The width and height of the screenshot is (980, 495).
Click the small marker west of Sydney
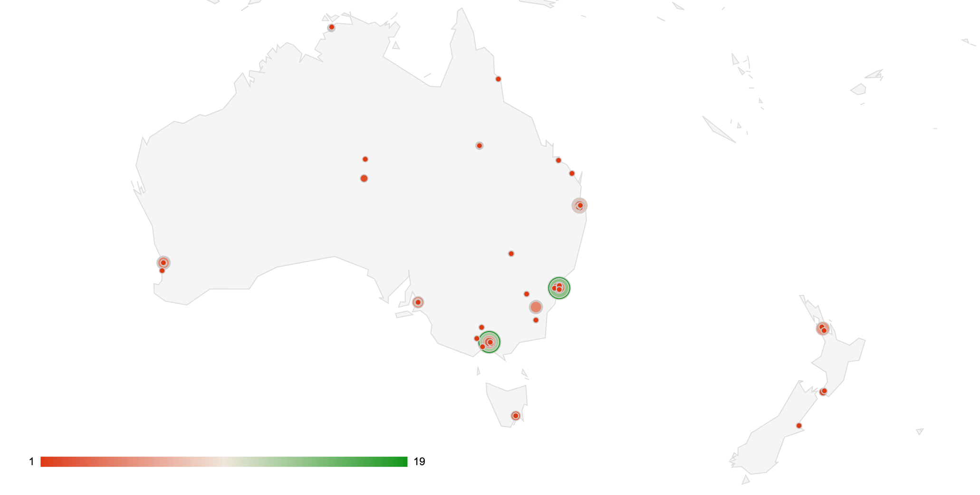pyautogui.click(x=526, y=294)
